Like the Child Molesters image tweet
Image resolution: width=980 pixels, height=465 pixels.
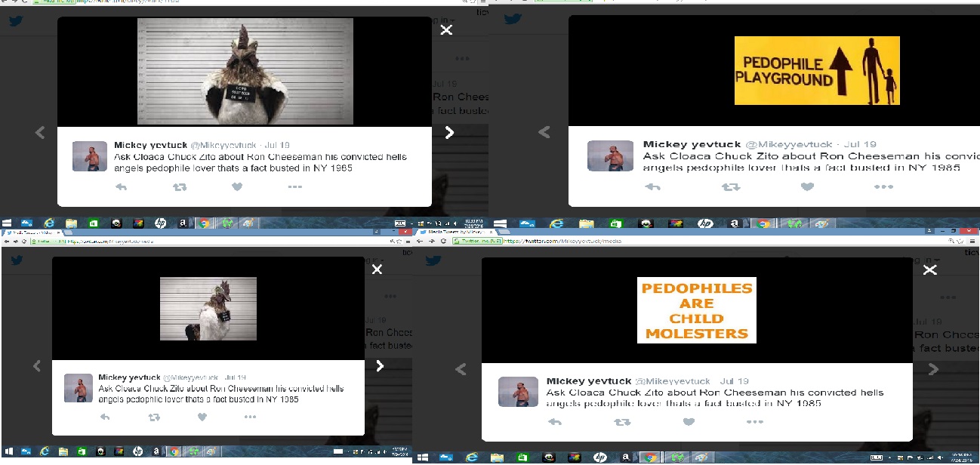(x=689, y=422)
